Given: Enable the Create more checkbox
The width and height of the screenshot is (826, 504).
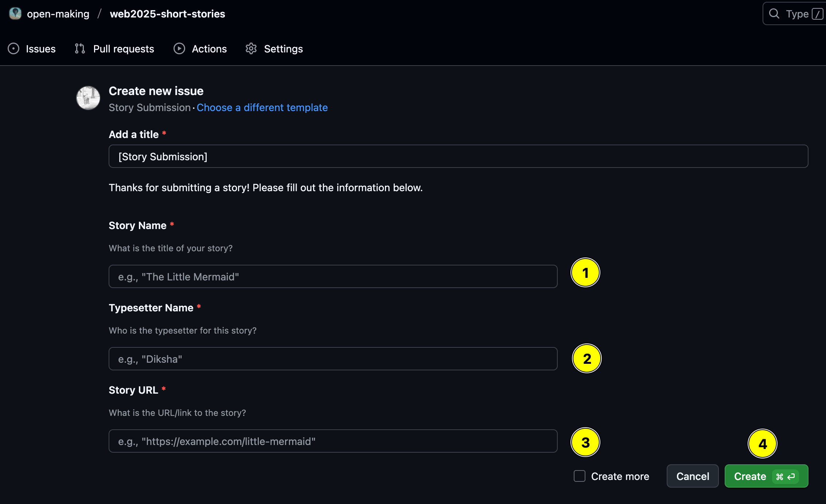Looking at the screenshot, I should [x=580, y=476].
